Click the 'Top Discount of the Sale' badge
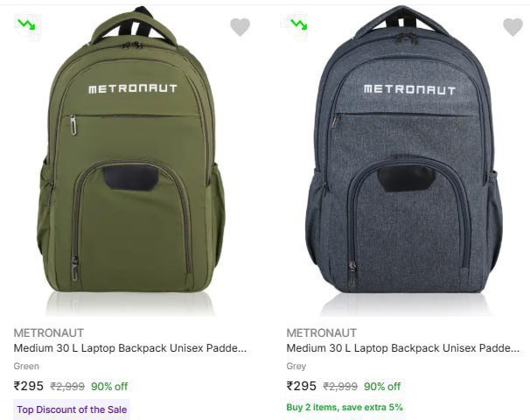The width and height of the screenshot is (530, 420). 72,409
